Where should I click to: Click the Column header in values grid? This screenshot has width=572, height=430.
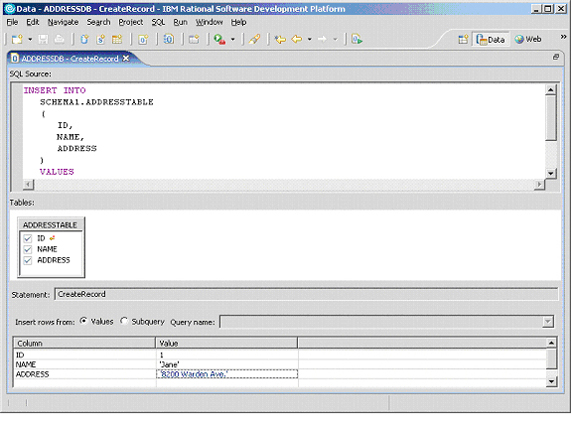click(85, 343)
